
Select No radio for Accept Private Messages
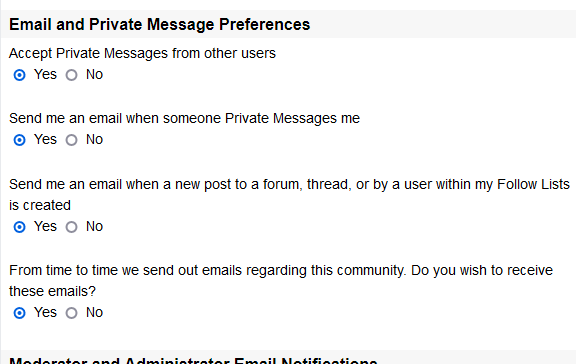71,75
